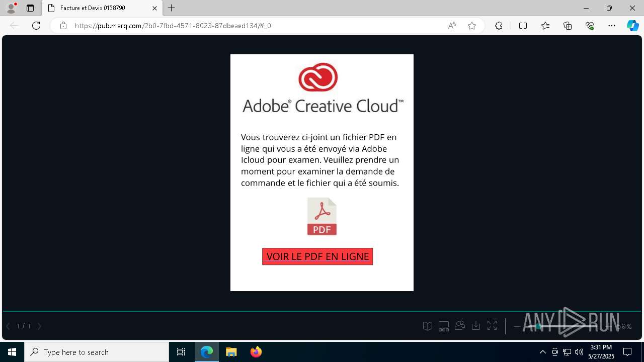Open the book reading view icon

pyautogui.click(x=428, y=326)
